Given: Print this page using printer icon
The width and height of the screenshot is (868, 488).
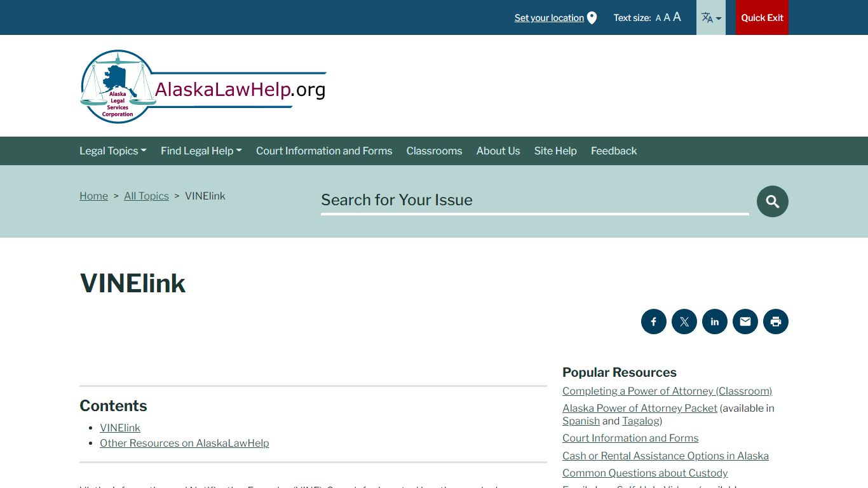Looking at the screenshot, I should (x=775, y=322).
